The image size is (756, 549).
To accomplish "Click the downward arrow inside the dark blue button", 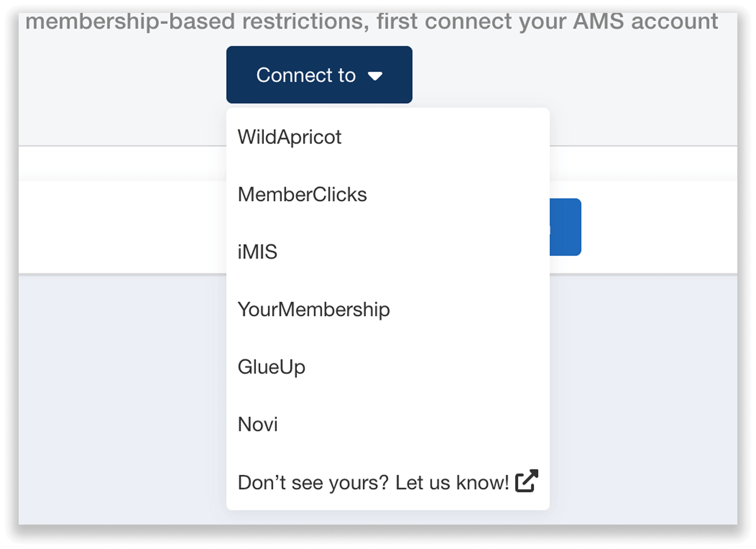I will 377,75.
